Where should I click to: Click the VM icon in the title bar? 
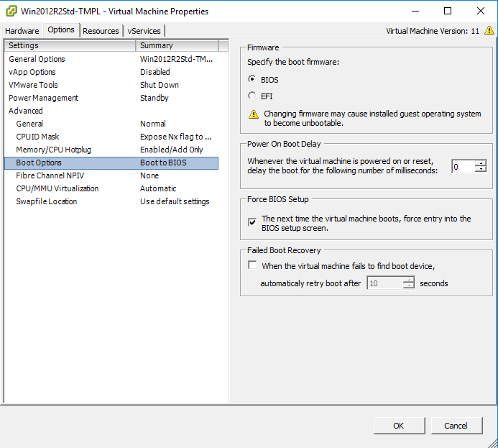tap(11, 11)
